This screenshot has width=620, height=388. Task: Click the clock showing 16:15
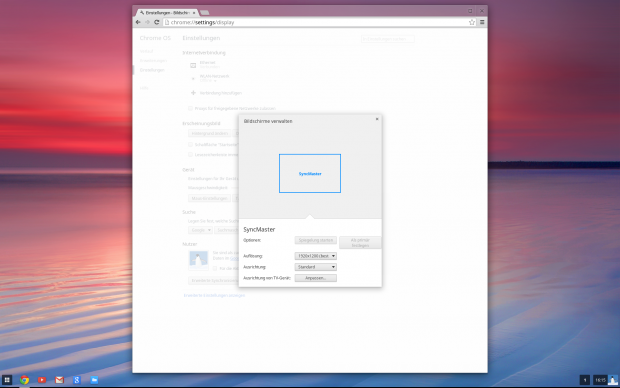coord(600,380)
